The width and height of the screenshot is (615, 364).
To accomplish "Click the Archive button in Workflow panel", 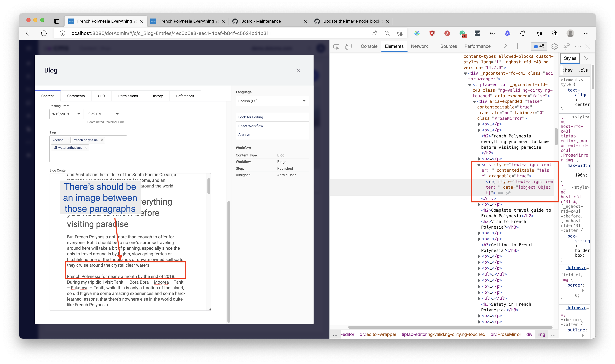I will [x=272, y=135].
